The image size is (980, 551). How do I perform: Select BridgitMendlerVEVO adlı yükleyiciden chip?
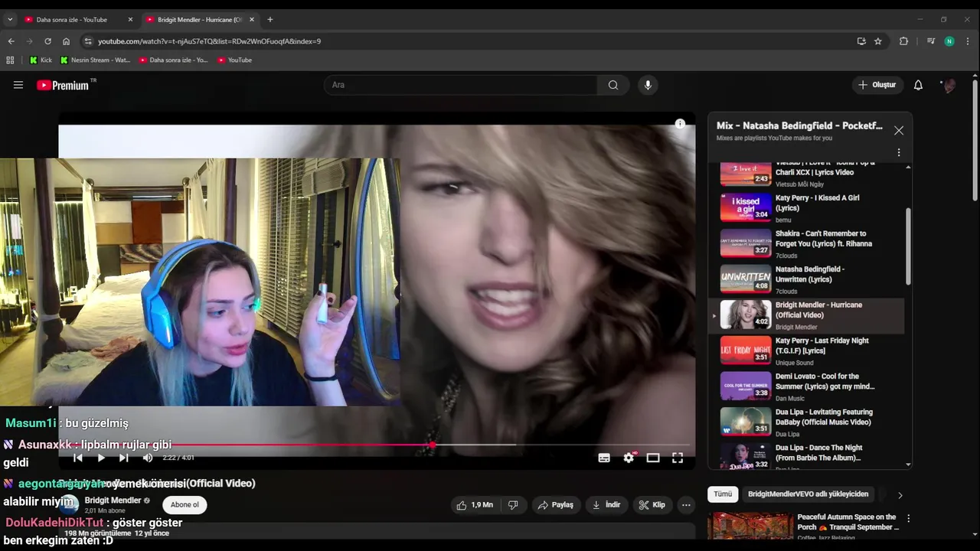click(808, 494)
